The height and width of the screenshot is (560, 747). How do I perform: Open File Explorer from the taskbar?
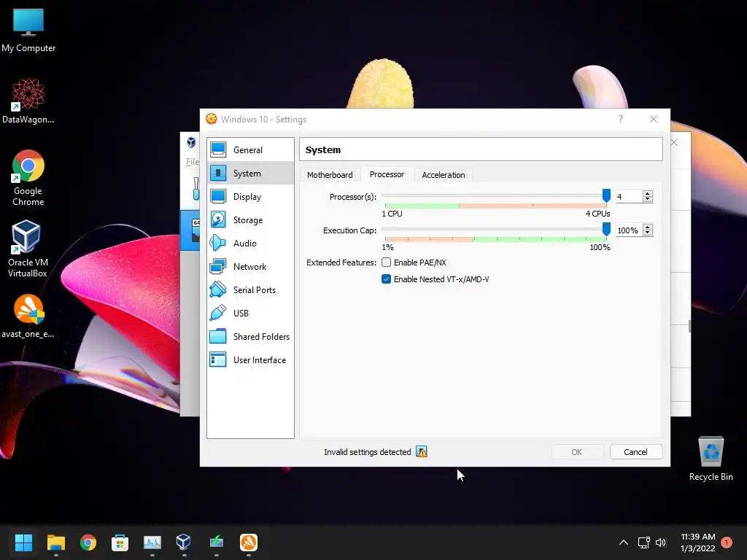point(55,542)
